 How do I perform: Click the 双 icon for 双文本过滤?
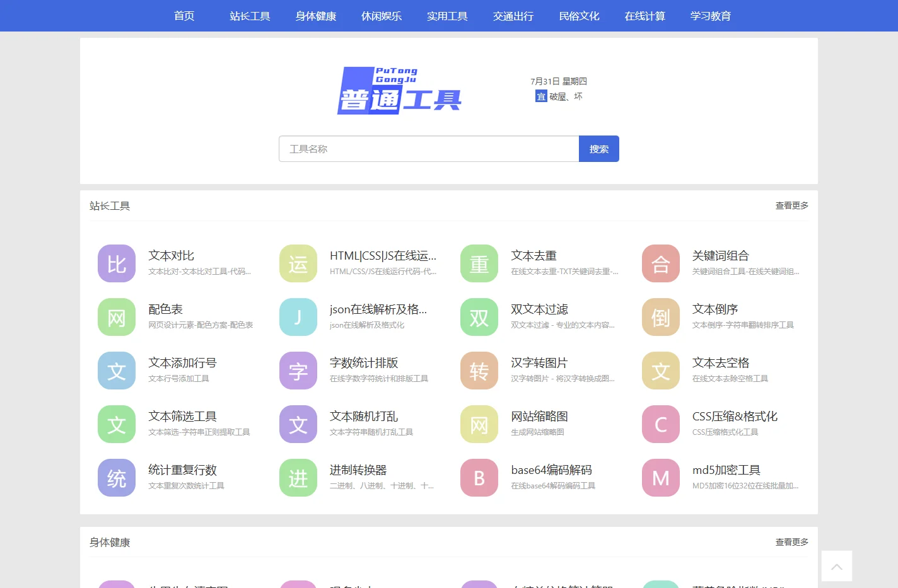[479, 317]
